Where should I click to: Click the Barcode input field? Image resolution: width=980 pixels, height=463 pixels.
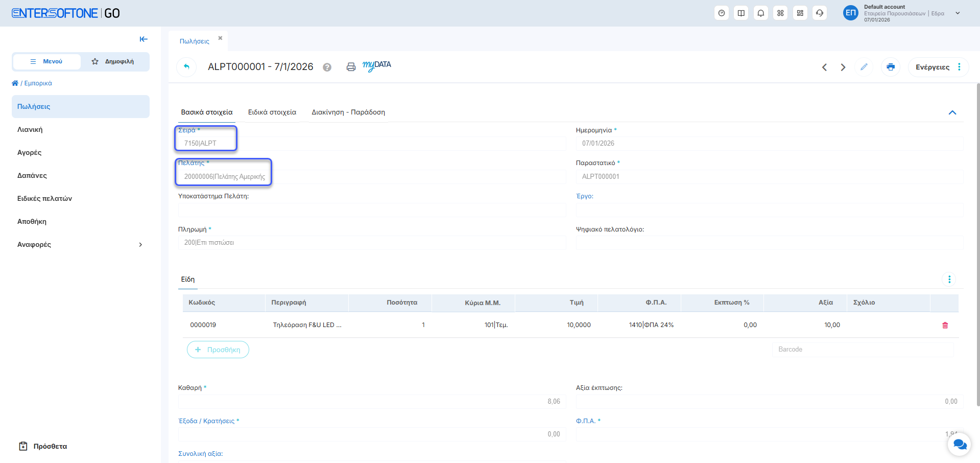click(862, 350)
